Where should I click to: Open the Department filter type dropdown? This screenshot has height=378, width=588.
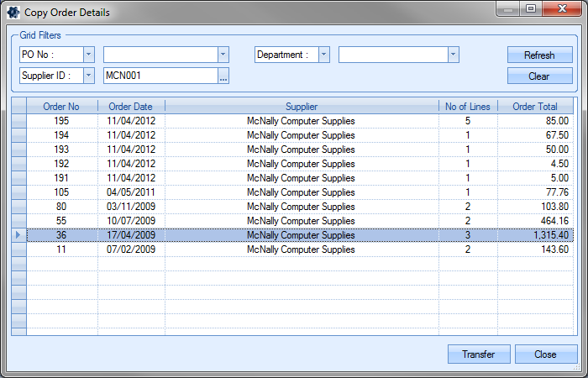pos(323,55)
